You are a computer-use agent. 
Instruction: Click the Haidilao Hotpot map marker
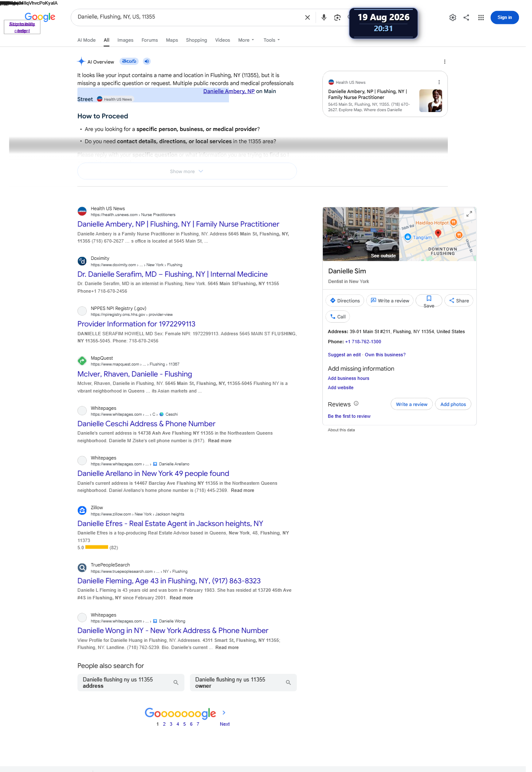click(x=453, y=222)
